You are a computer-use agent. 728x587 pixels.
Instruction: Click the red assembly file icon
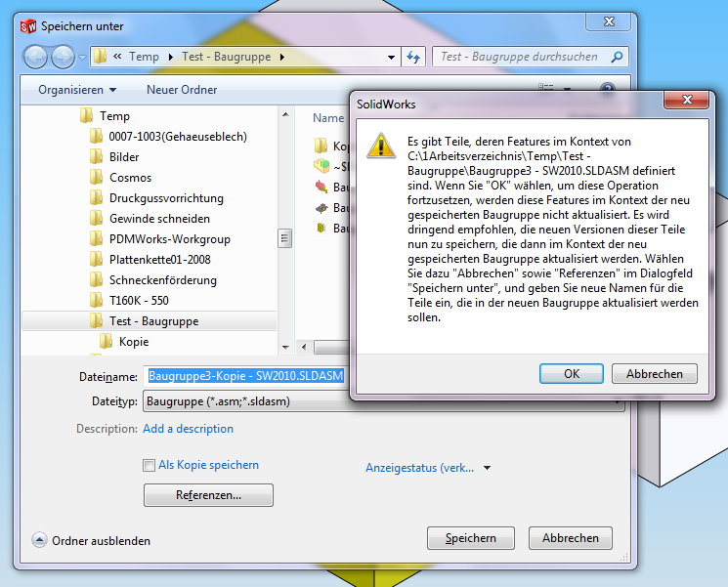(321, 187)
